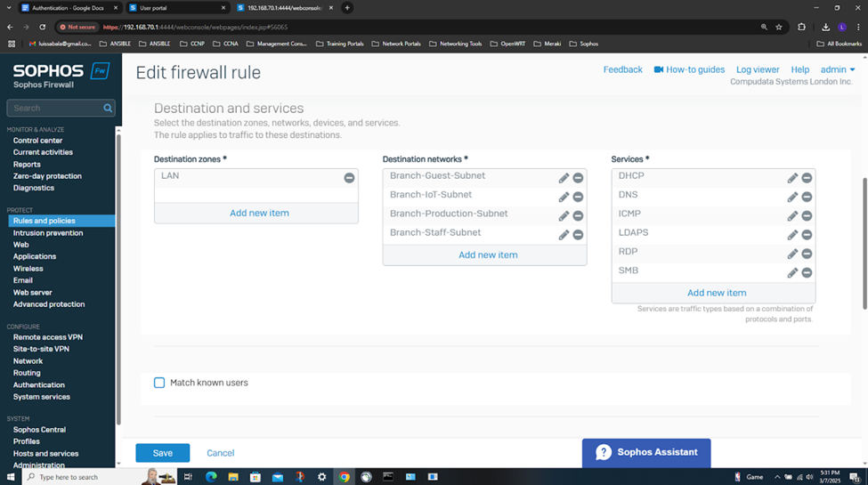Screen dimensions: 868x485
Task: Enable Match known users checkbox
Action: pos(159,383)
